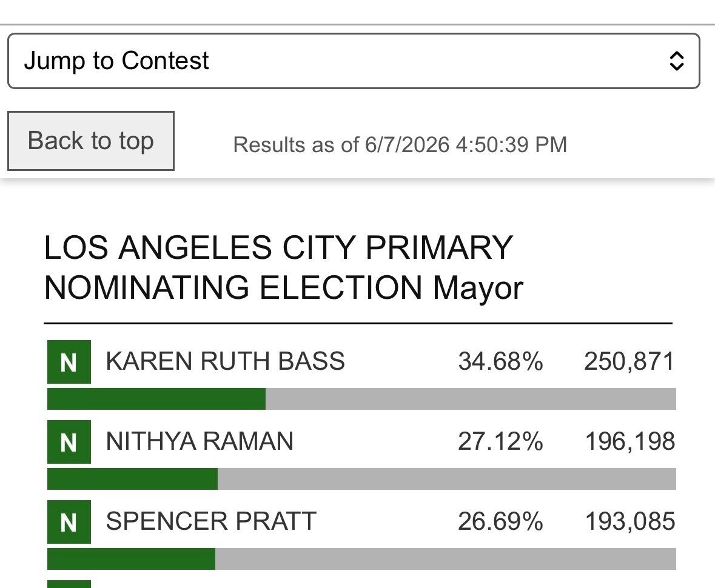Select candidate name Spencer Pratt
This screenshot has height=588, width=715.
[x=211, y=521]
